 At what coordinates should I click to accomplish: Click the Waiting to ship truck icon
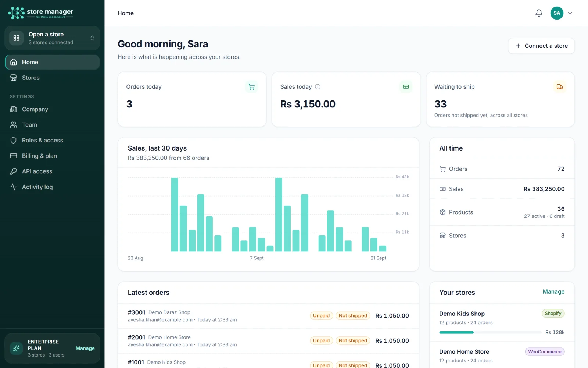[560, 87]
